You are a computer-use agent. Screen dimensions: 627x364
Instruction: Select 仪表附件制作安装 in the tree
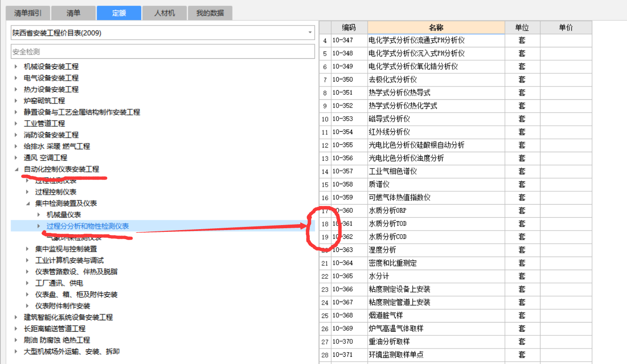tap(62, 306)
